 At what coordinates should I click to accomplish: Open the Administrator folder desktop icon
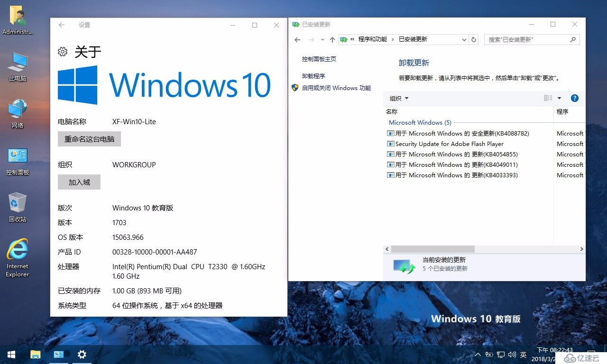point(18,20)
